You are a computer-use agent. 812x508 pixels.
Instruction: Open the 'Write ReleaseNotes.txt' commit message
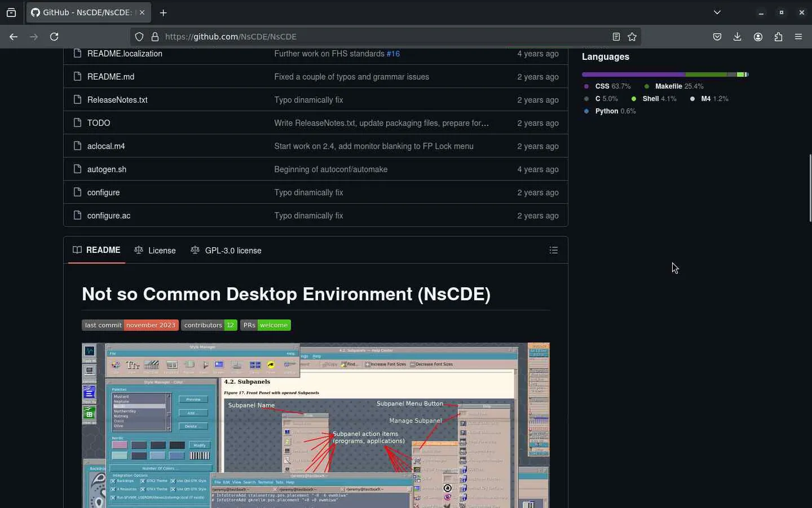pos(382,123)
